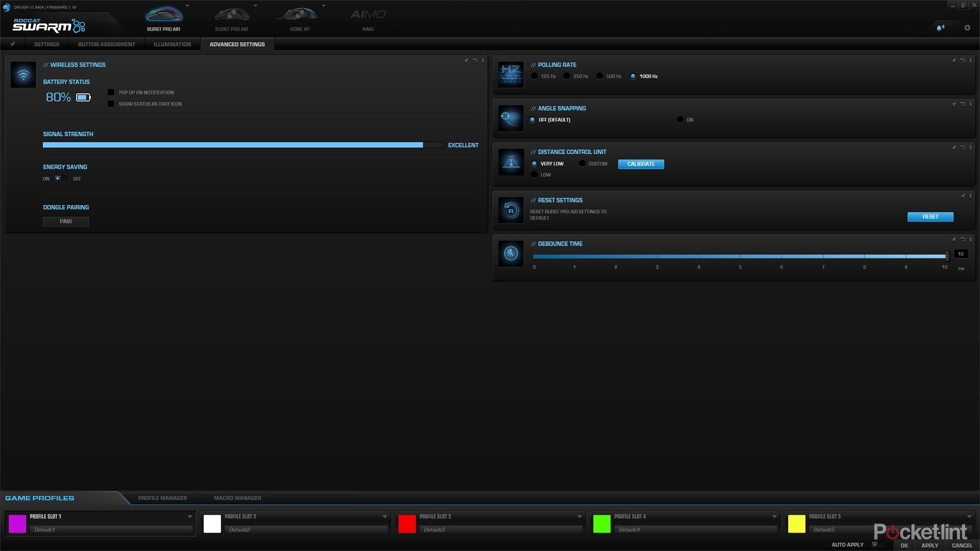This screenshot has width=980, height=551.
Task: Pin the Wireless Settings panel
Action: pyautogui.click(x=466, y=60)
